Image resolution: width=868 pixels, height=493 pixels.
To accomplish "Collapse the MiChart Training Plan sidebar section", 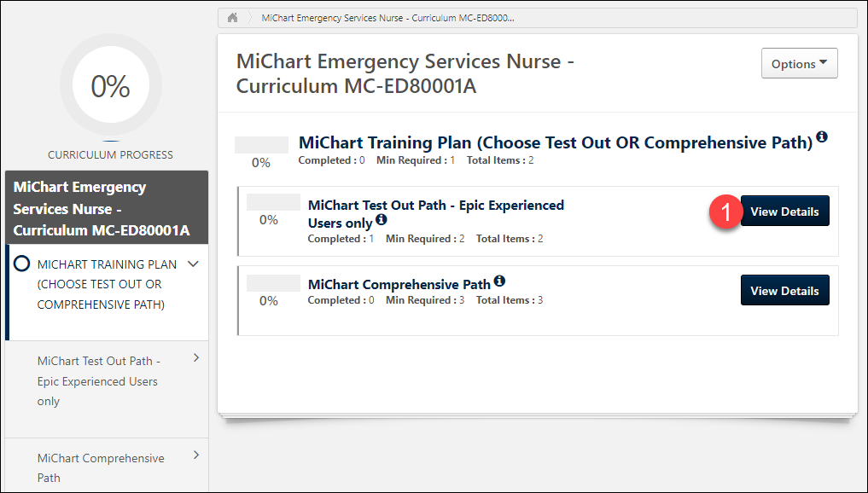I will click(x=194, y=264).
